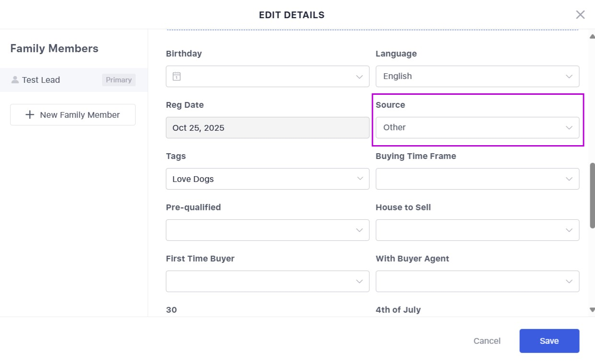Cancel editing the details
Screen dimensions: 595x364
[x=487, y=341]
